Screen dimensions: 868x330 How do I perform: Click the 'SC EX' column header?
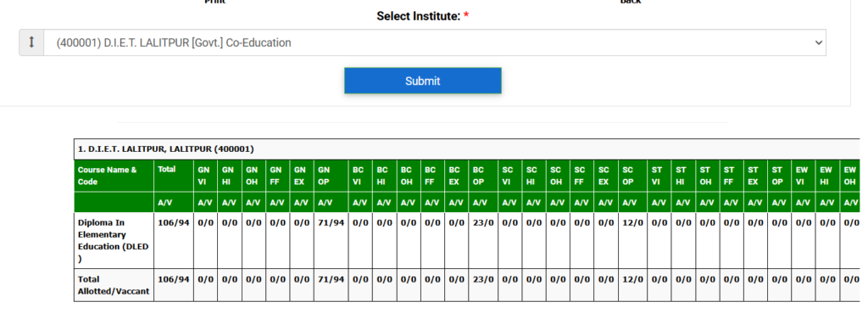[x=605, y=176]
